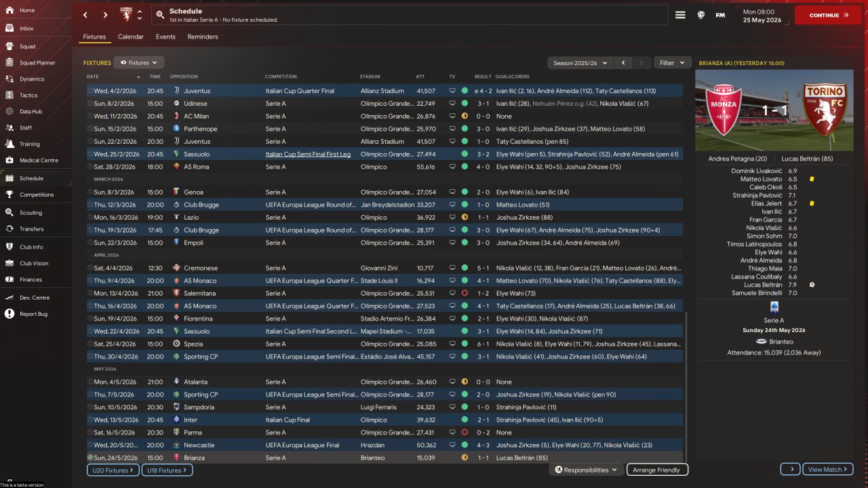The width and height of the screenshot is (868, 488).
Task: Click the Monza vs Torino match image
Action: (774, 110)
